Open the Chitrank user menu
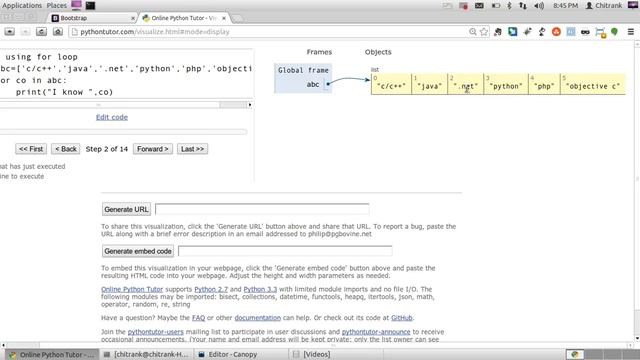 604,5
